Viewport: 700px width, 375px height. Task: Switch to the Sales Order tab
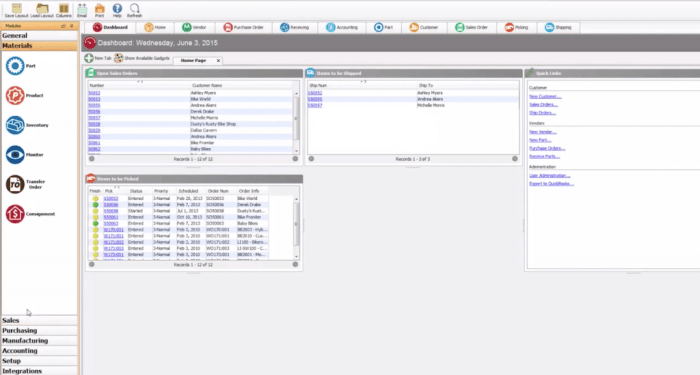472,27
